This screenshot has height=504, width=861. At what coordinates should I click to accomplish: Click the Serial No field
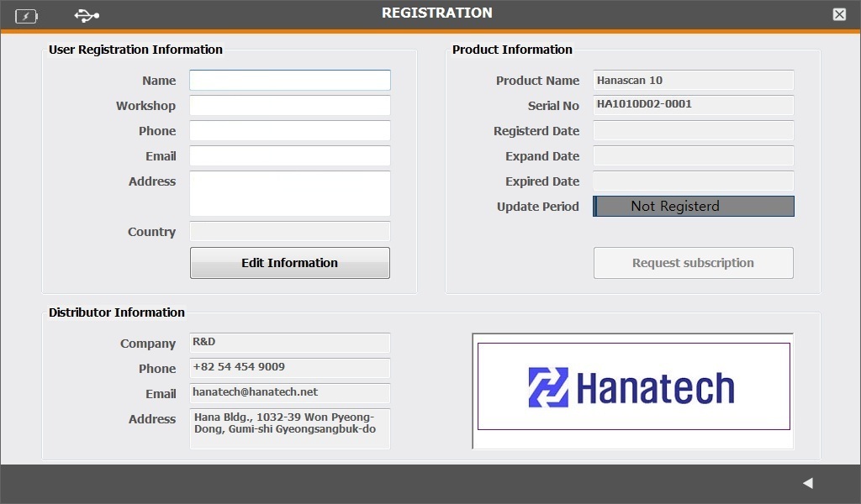693,106
